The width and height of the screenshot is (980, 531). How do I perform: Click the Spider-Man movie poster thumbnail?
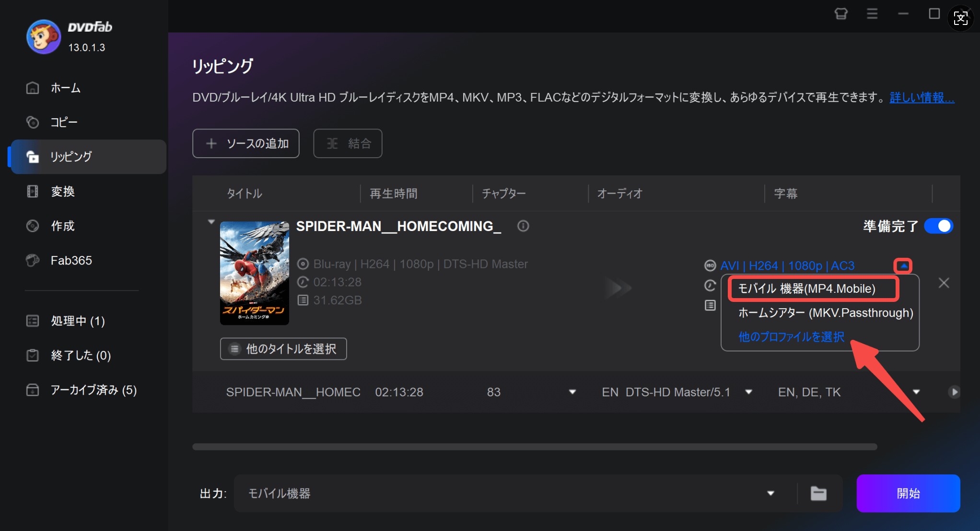255,273
